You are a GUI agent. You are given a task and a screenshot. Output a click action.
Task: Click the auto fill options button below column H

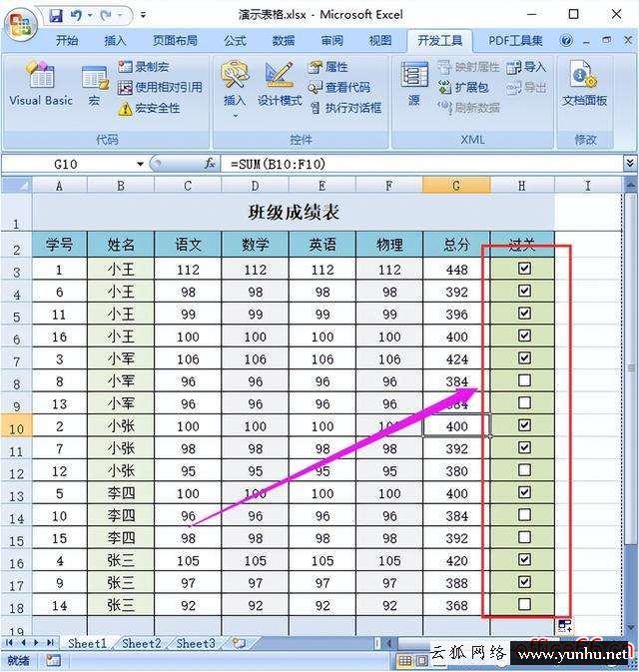click(x=565, y=625)
